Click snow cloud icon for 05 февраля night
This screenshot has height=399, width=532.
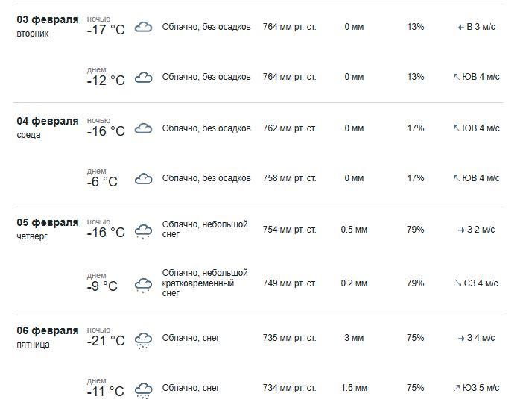tap(143, 230)
